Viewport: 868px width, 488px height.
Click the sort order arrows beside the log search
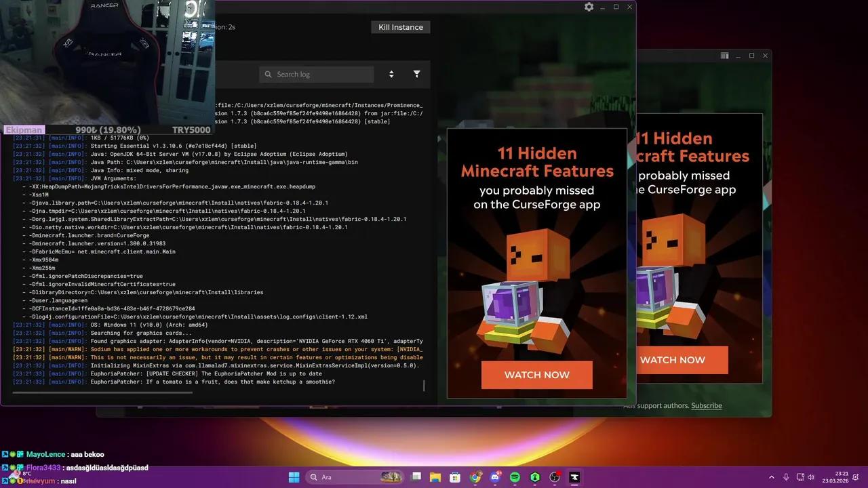point(391,73)
